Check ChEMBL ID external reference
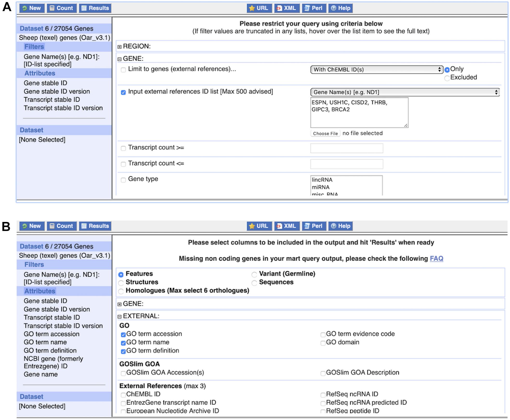This screenshot has height=420, width=510. (123, 395)
